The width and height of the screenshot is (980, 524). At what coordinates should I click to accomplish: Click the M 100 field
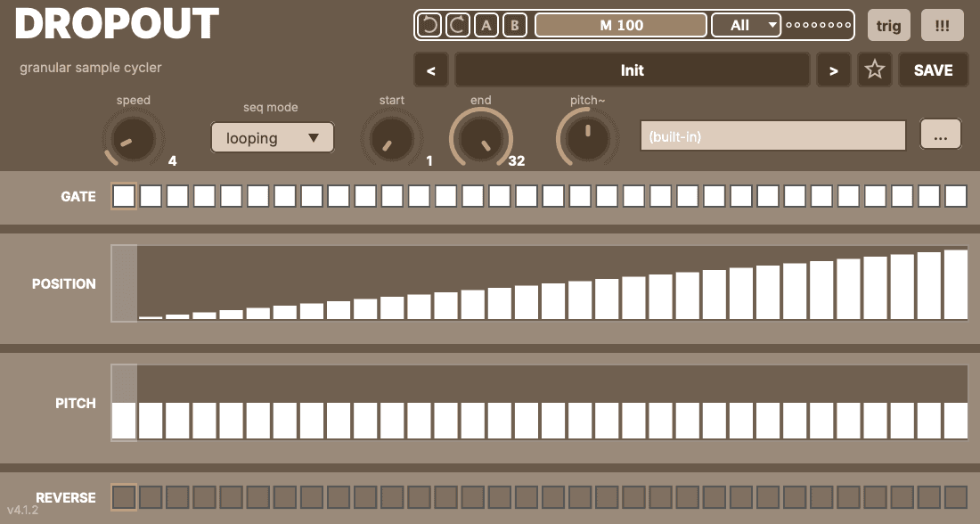click(x=621, y=25)
